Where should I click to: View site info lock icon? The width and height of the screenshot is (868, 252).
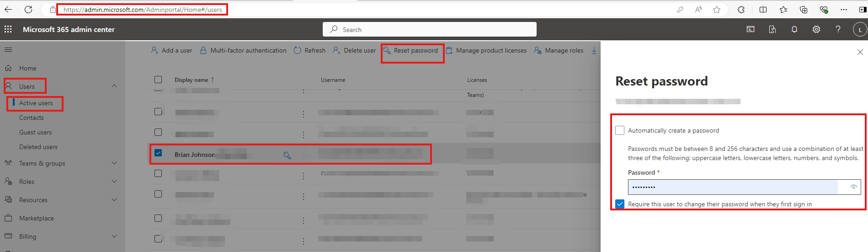tap(53, 10)
